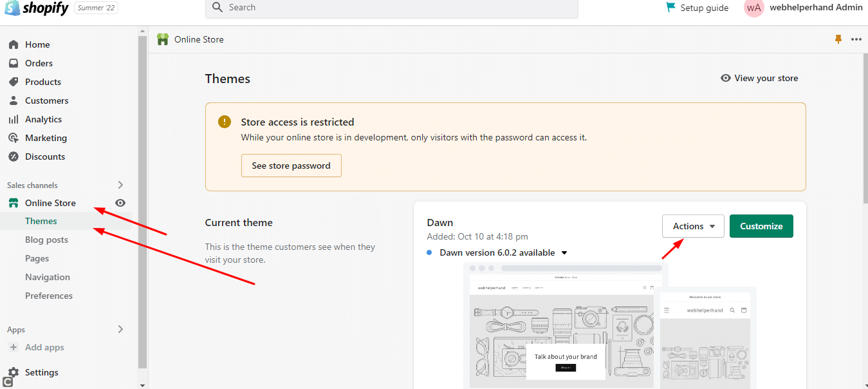This screenshot has width=868, height=389.
Task: Open Preferences submenu item
Action: (49, 296)
